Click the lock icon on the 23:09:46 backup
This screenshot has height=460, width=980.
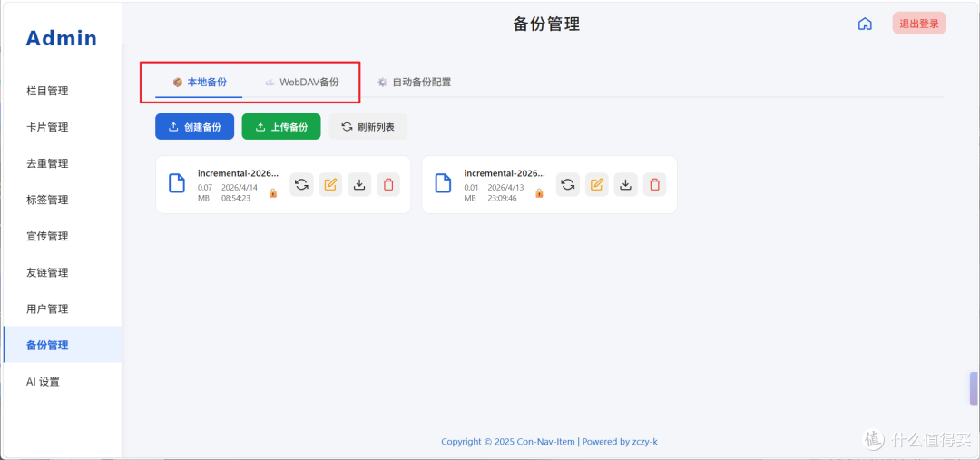[539, 193]
